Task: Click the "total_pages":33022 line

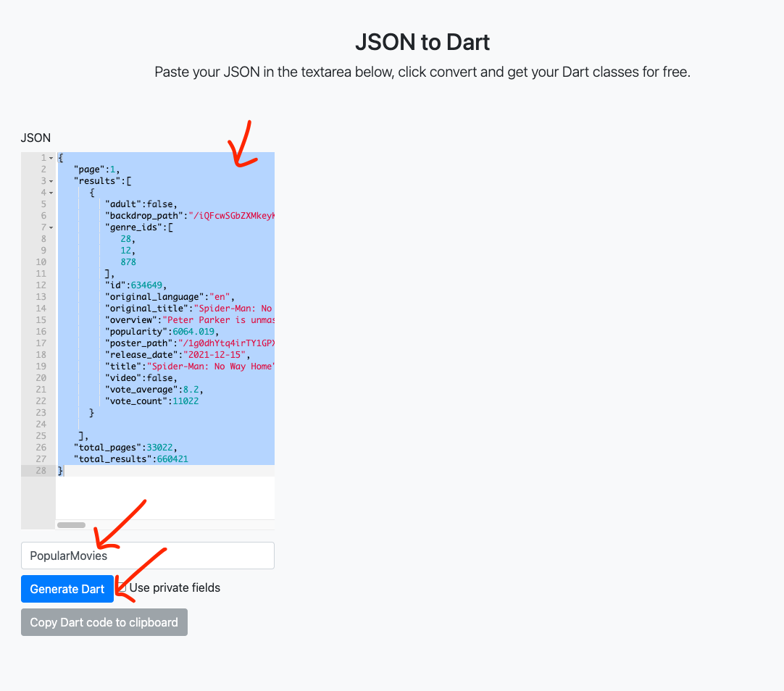Action: [125, 447]
